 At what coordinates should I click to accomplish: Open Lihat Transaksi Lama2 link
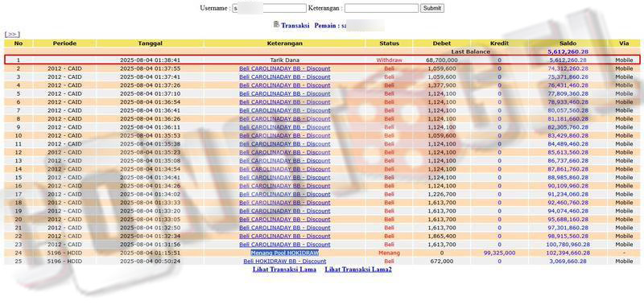pyautogui.click(x=358, y=270)
